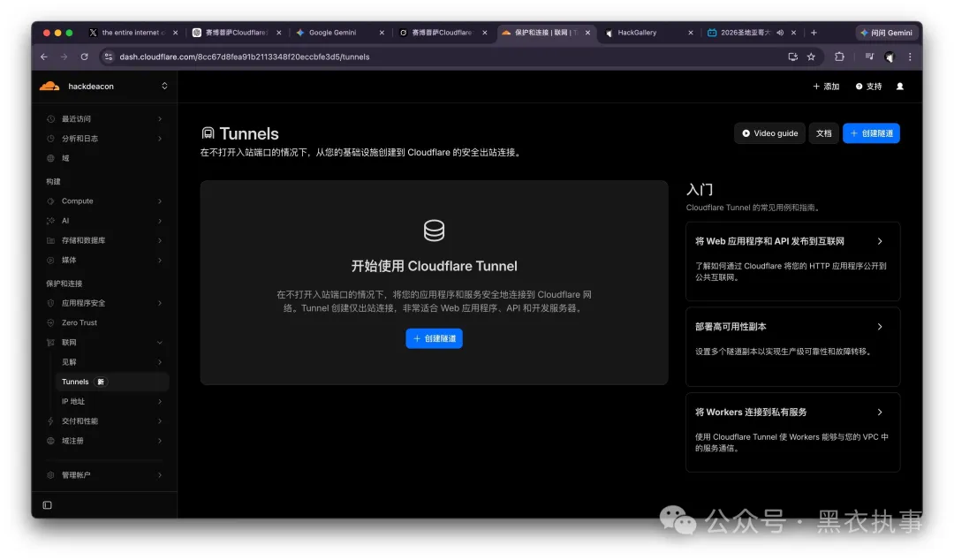
Task: Mute the 2026圣地亚哥 tab audio icon
Action: (x=780, y=33)
